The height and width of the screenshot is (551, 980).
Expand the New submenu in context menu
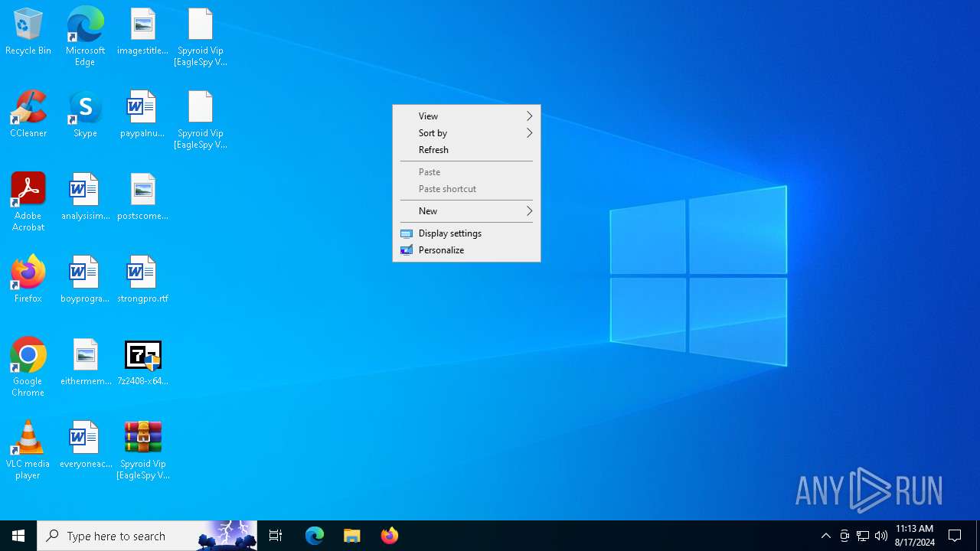[466, 211]
